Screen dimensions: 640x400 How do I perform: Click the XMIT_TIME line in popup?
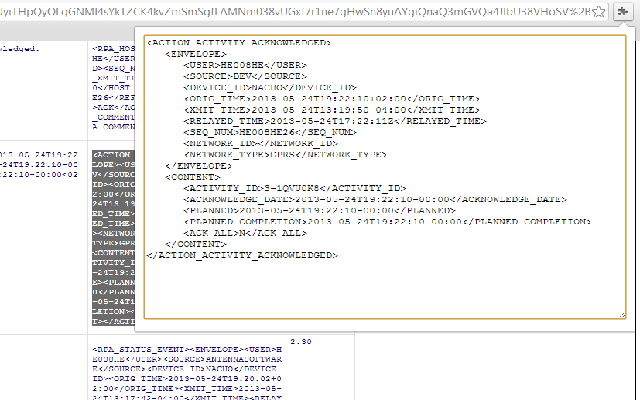coord(331,110)
